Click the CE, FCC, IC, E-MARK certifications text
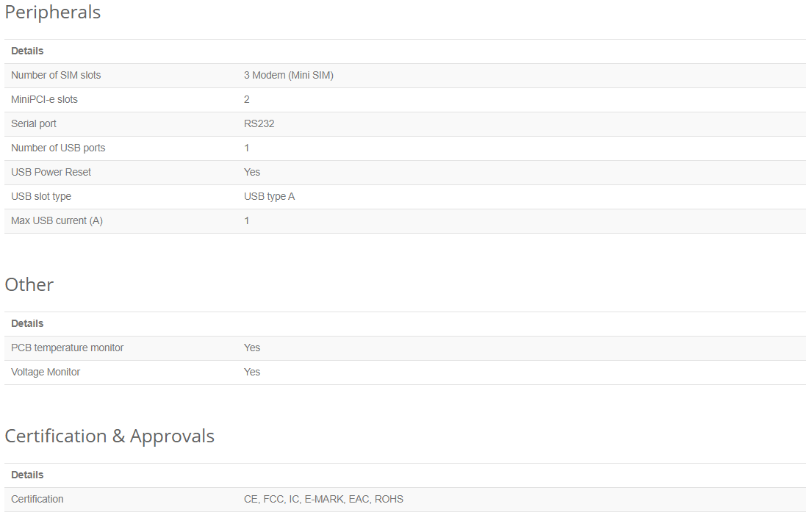Image resolution: width=812 pixels, height=518 pixels. [x=295, y=500]
